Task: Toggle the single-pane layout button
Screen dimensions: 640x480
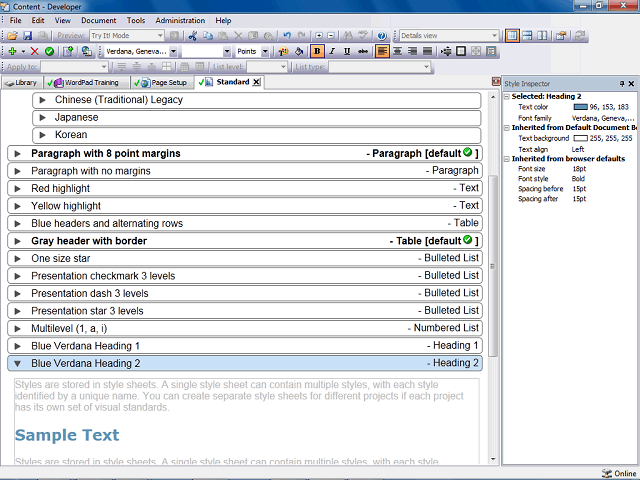Action: (512, 36)
